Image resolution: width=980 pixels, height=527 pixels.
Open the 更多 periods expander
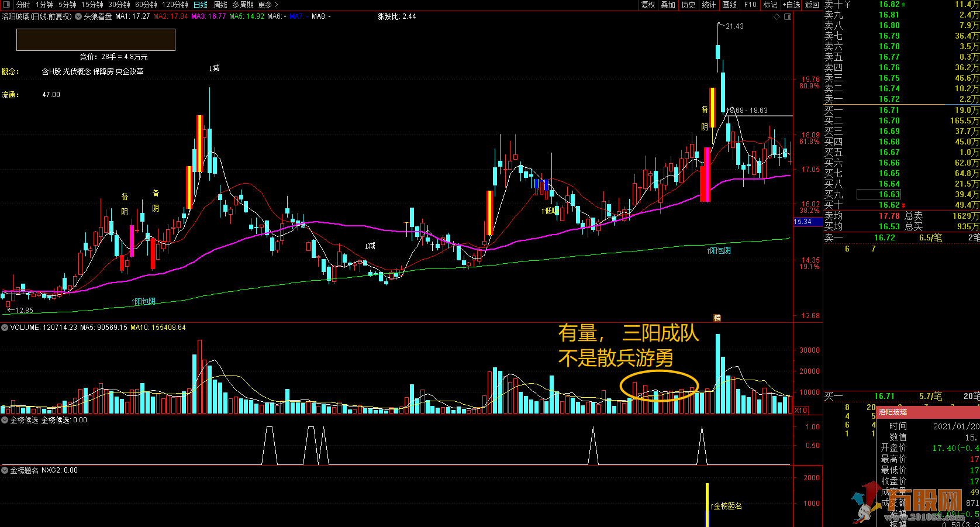(x=268, y=5)
